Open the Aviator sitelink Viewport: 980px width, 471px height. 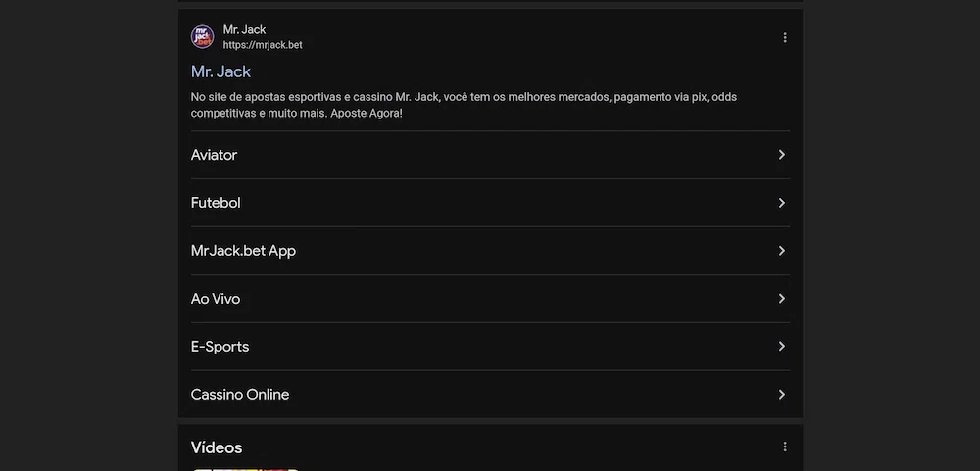[490, 155]
